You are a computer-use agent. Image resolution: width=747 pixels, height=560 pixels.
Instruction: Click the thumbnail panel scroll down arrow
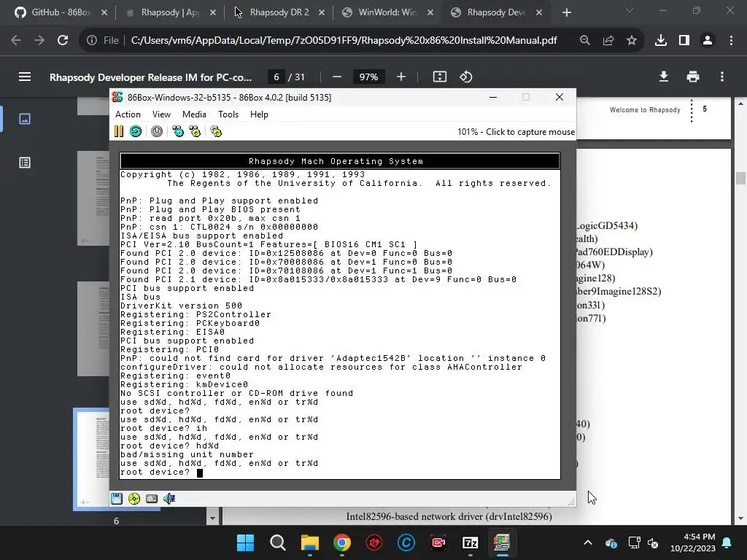point(212,518)
